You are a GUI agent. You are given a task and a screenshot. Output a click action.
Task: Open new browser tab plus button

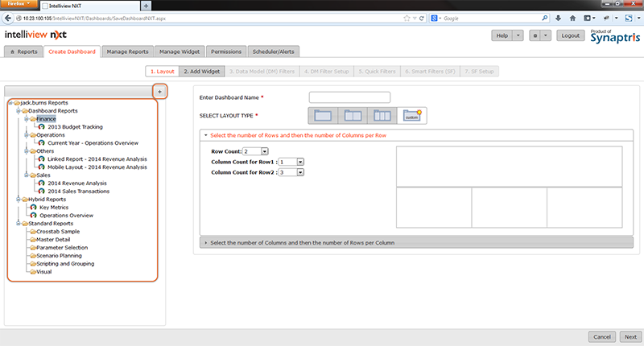tap(146, 6)
